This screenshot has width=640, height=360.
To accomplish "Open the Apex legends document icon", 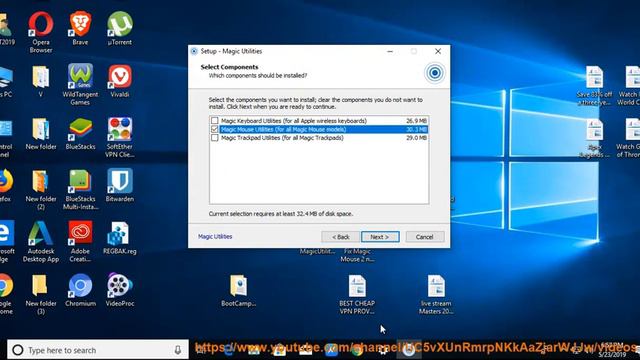I will [x=594, y=137].
